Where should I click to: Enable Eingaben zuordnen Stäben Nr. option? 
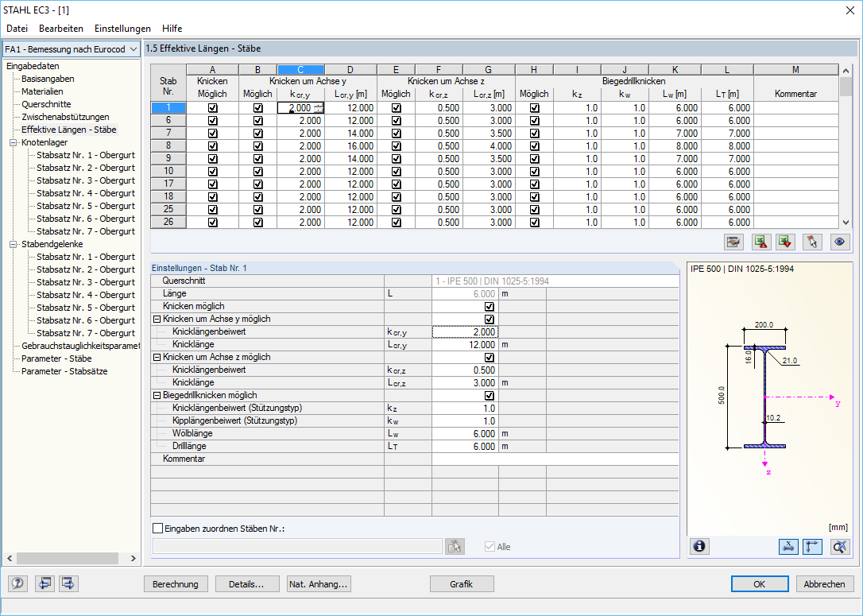(156, 528)
